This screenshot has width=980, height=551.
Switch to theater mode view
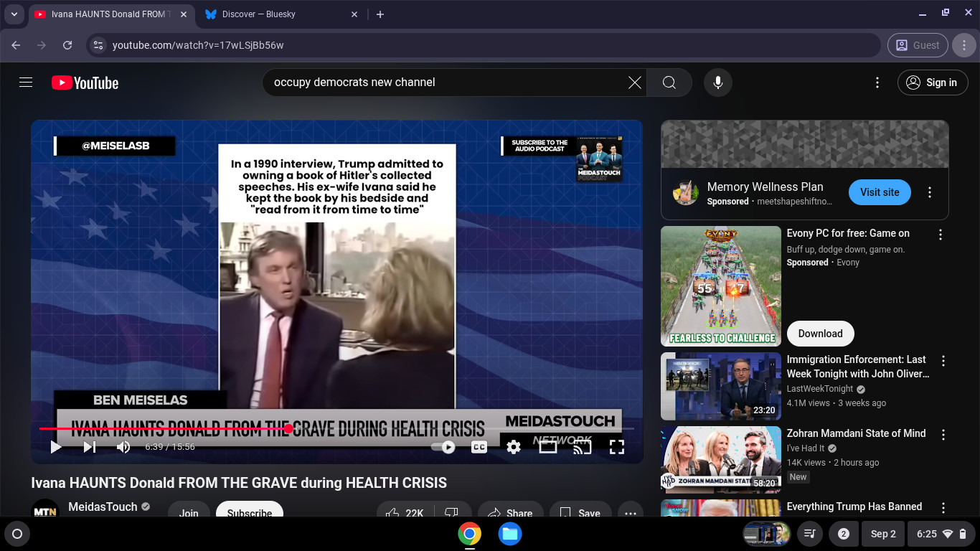[547, 447]
